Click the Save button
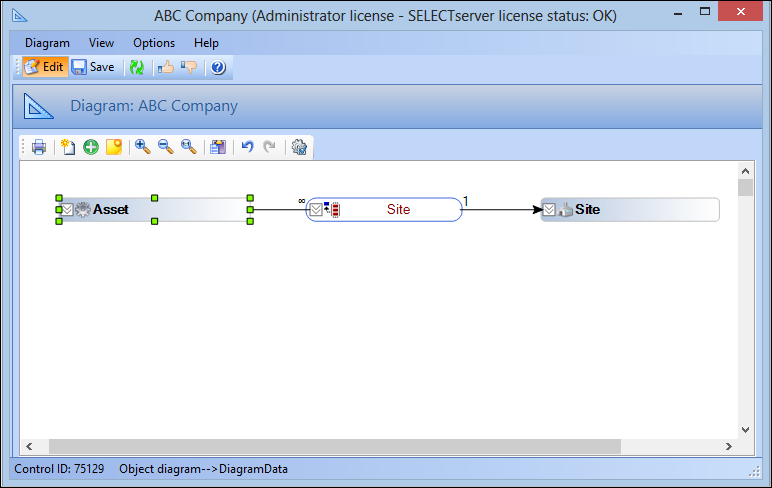This screenshot has width=772, height=488. (94, 67)
